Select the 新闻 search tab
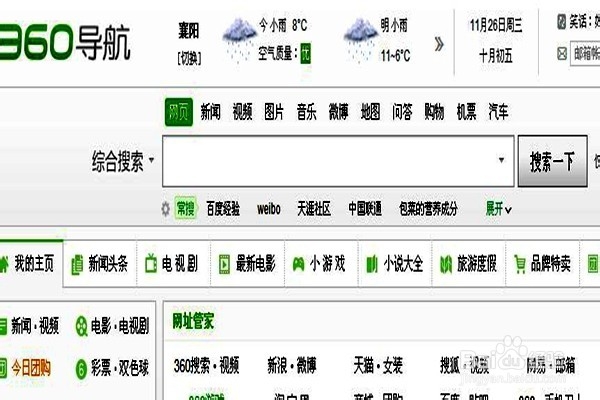600x400 pixels. pyautogui.click(x=210, y=112)
